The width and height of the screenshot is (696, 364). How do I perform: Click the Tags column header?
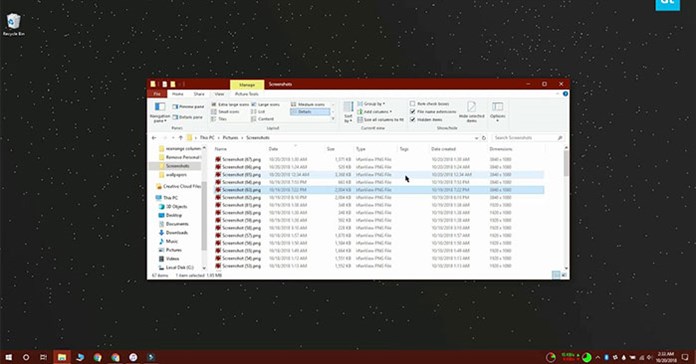(404, 149)
